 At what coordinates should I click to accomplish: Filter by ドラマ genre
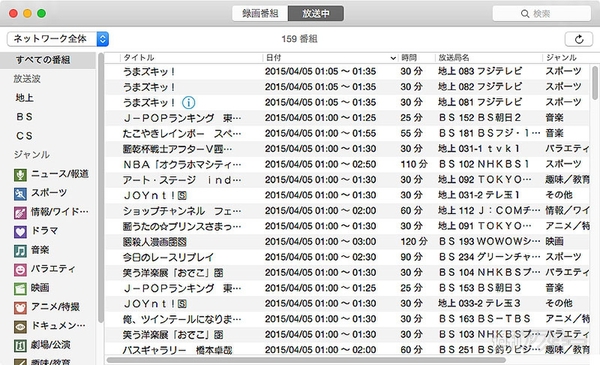pyautogui.click(x=45, y=231)
